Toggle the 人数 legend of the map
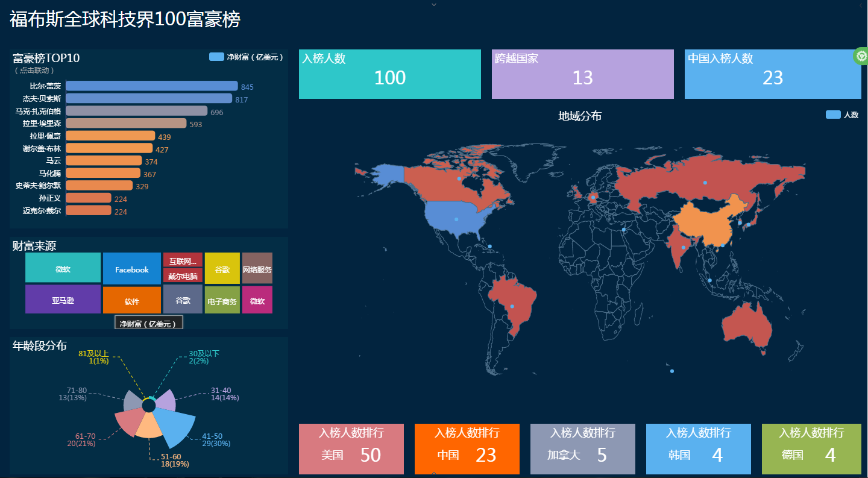 pyautogui.click(x=842, y=115)
